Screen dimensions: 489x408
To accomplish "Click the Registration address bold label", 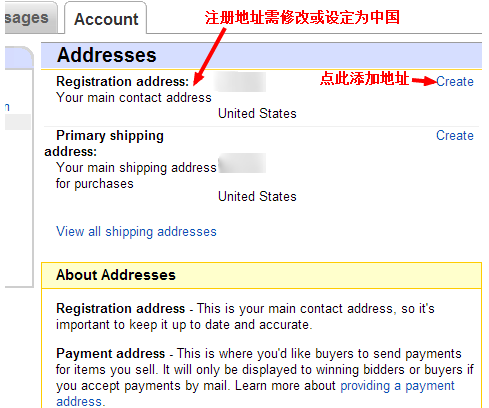I will click(123, 81).
